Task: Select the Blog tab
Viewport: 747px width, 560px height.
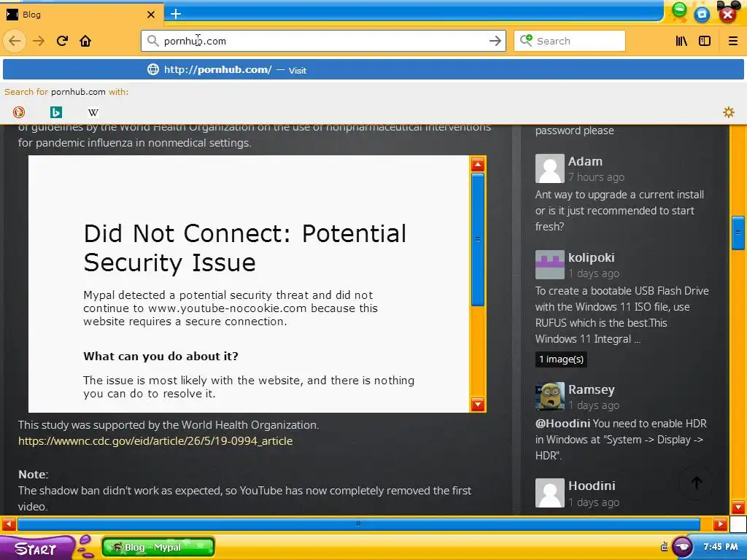Action: click(81, 15)
